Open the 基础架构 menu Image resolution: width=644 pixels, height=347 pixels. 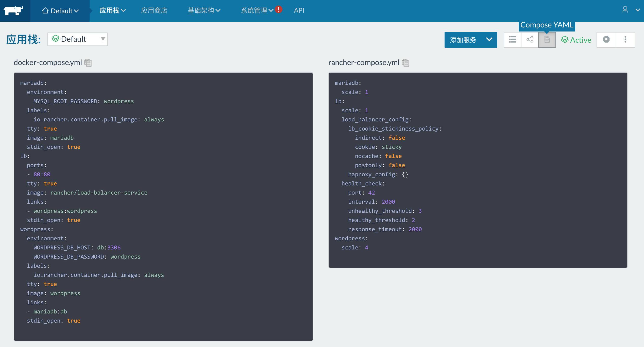coord(204,11)
